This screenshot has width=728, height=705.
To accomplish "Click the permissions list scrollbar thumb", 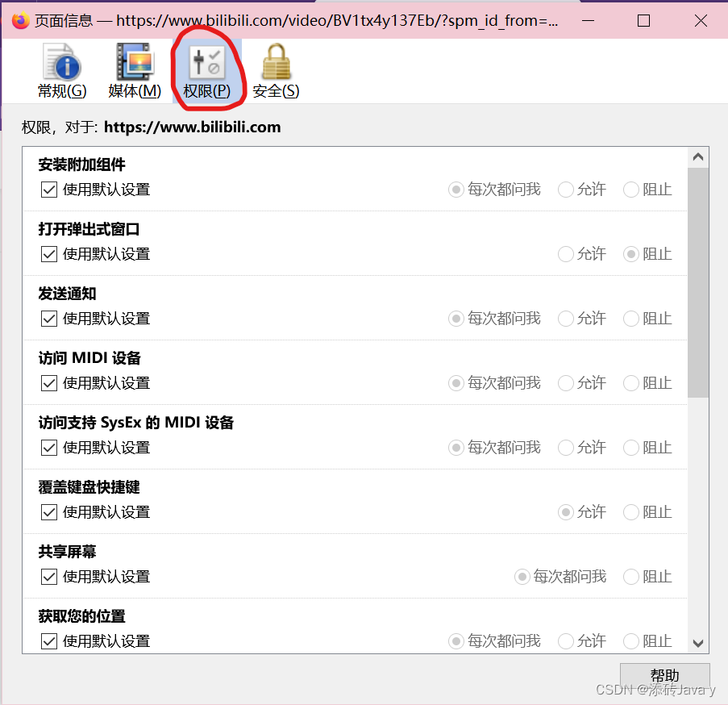I will tap(698, 282).
